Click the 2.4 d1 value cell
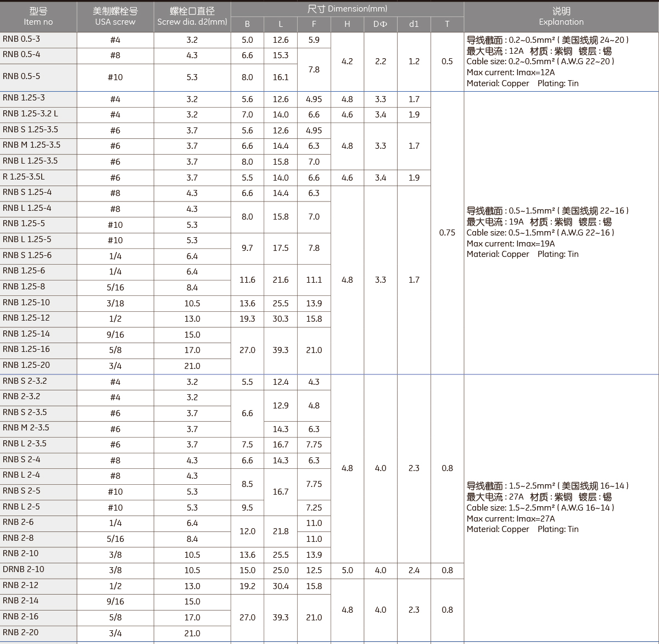Image resolution: width=659 pixels, height=644 pixels. (x=414, y=570)
